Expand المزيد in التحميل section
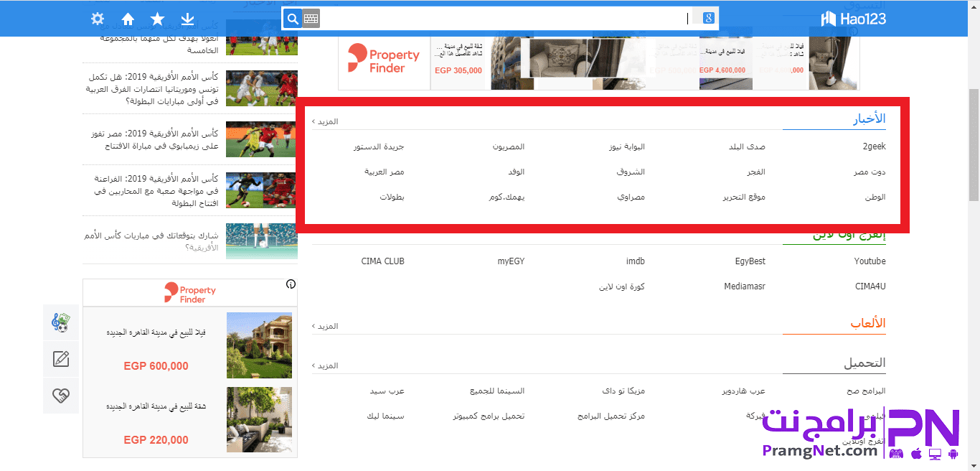This screenshot has height=471, width=980. pyautogui.click(x=326, y=365)
